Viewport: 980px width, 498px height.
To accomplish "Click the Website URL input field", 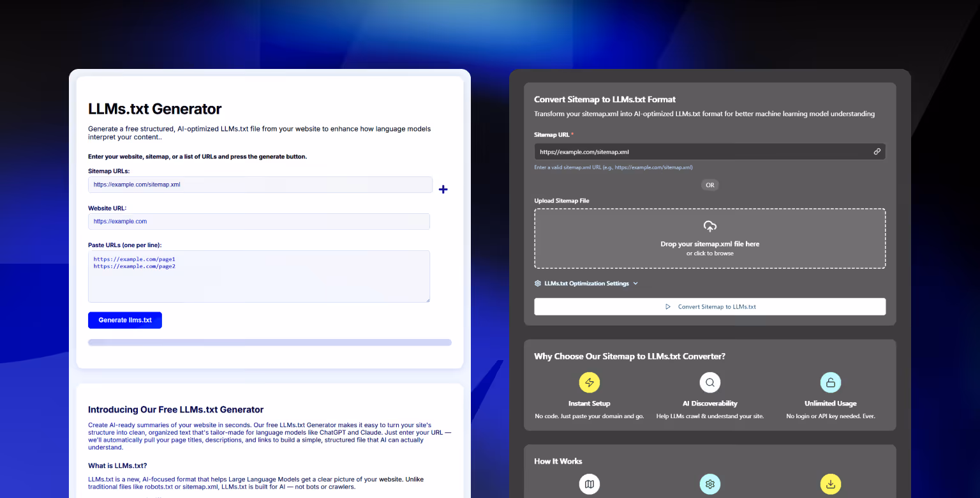I will click(x=258, y=222).
